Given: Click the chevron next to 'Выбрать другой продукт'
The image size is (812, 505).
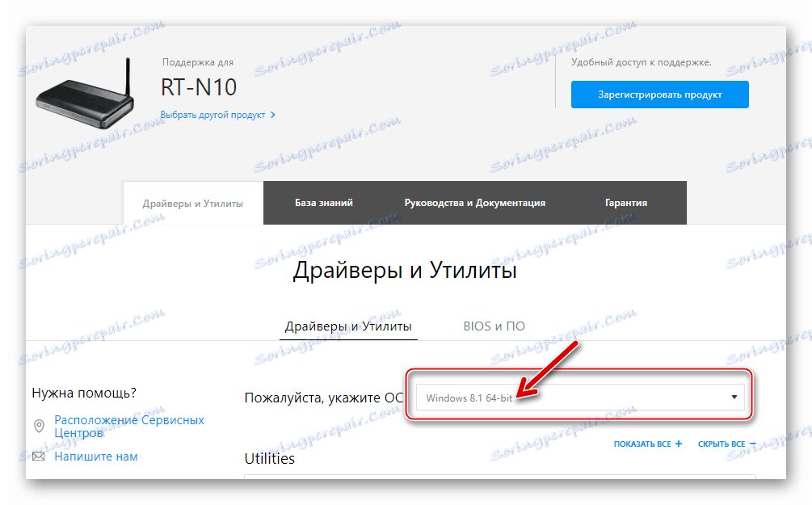Looking at the screenshot, I should (x=273, y=115).
